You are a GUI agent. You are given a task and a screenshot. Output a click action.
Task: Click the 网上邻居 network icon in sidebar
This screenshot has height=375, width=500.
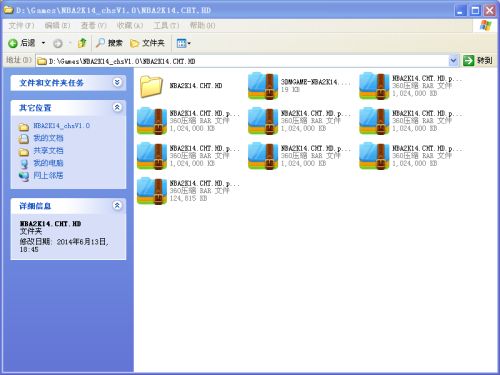pyautogui.click(x=24, y=176)
